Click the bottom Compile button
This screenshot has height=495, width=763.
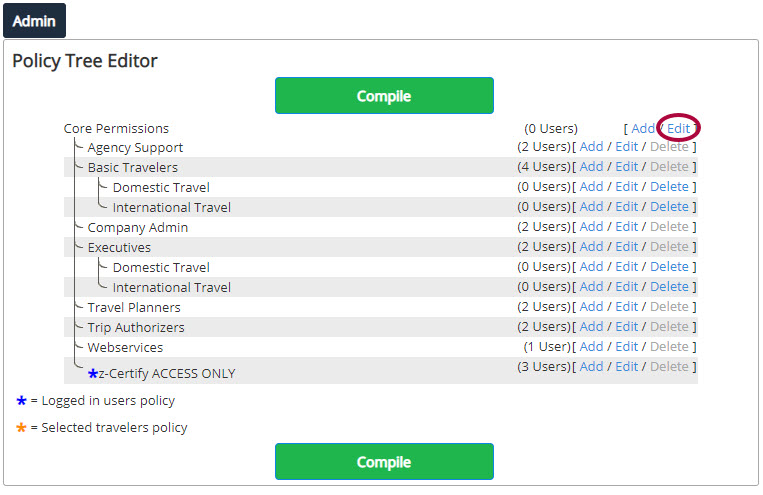tap(384, 461)
